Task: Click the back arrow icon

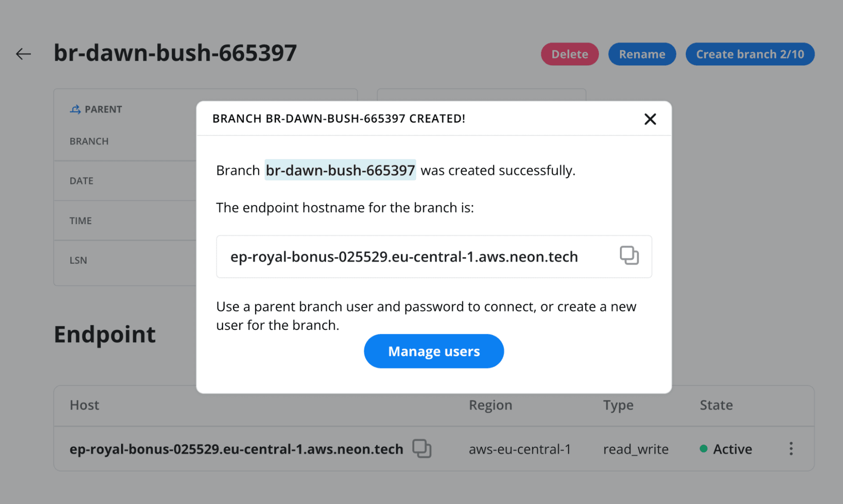Action: point(23,54)
